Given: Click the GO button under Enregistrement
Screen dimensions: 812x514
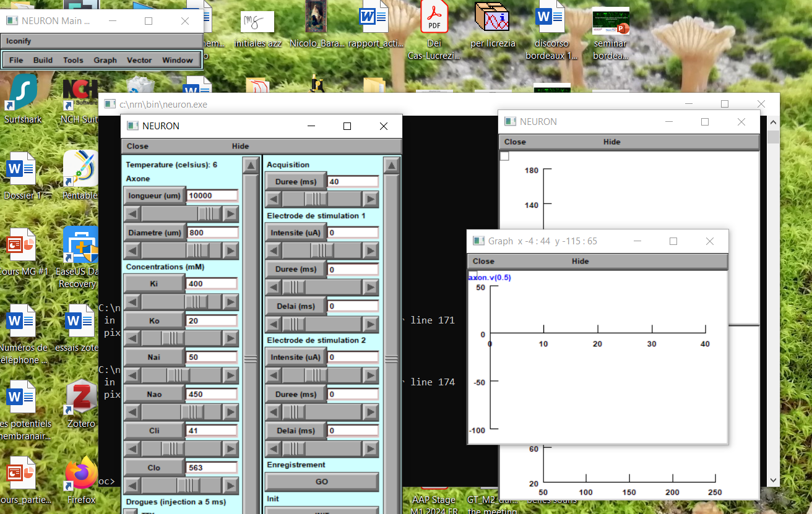Looking at the screenshot, I should (322, 481).
